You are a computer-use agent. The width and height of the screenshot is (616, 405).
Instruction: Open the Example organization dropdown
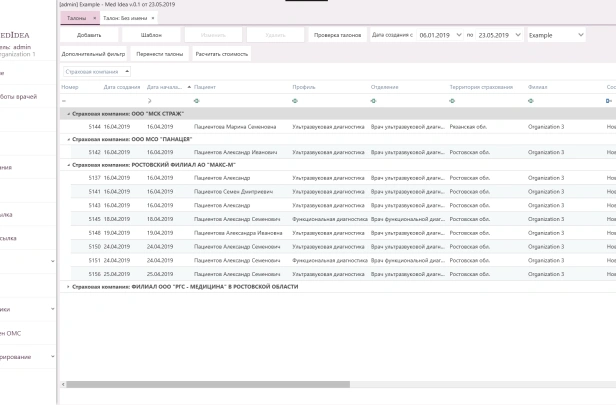(x=581, y=35)
